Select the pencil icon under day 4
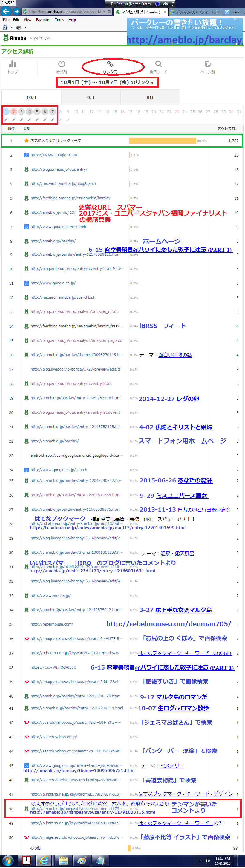Screen dimensions: 245x868 (x=29, y=120)
